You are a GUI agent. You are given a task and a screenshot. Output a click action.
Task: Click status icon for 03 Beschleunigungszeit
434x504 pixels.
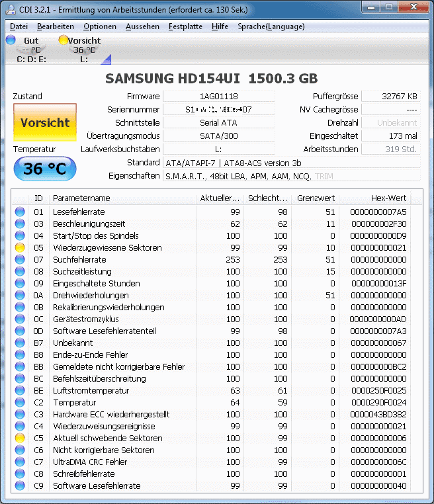click(x=20, y=224)
